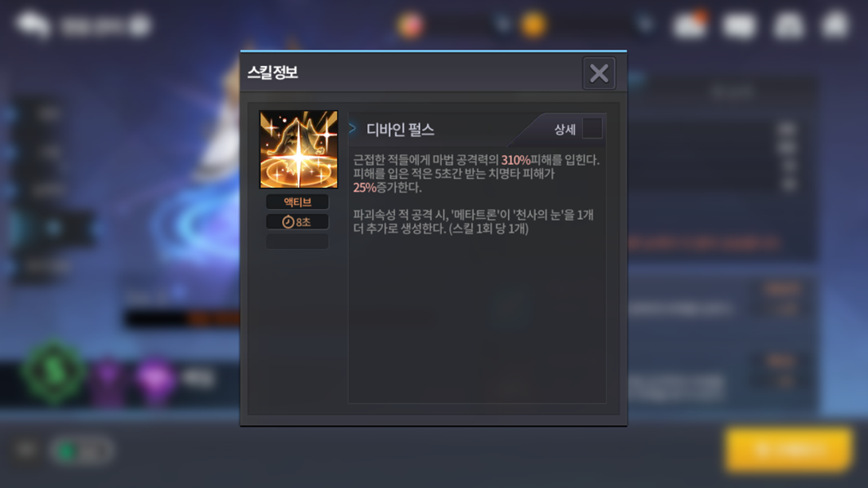868x488 pixels.
Task: Click the gold coin currency icon
Action: (x=534, y=25)
